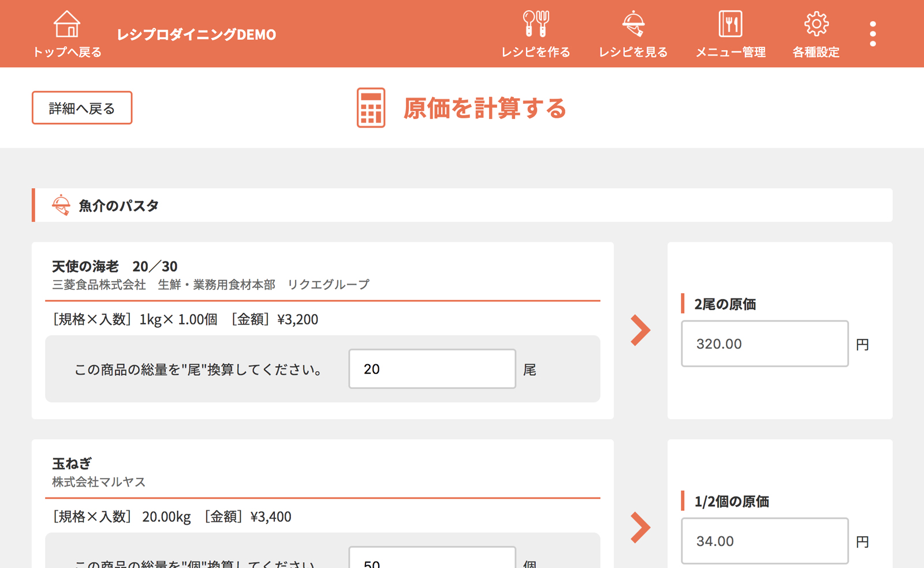The height and width of the screenshot is (568, 924).
Task: Click the home icon to return to top
Action: 67,24
